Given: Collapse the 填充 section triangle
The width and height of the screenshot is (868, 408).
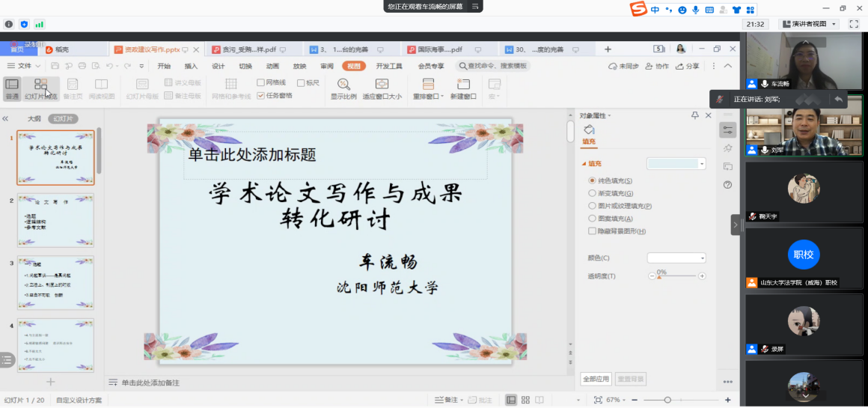Looking at the screenshot, I should pyautogui.click(x=584, y=164).
